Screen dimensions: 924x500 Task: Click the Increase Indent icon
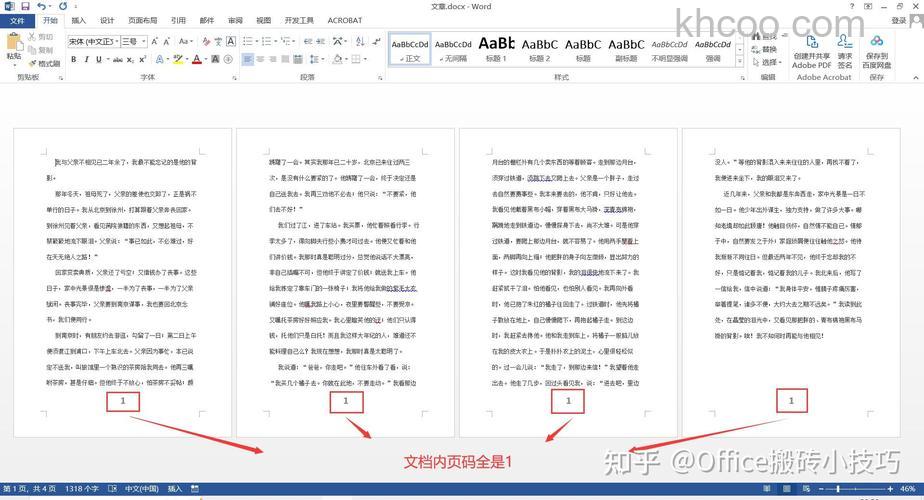pos(321,41)
